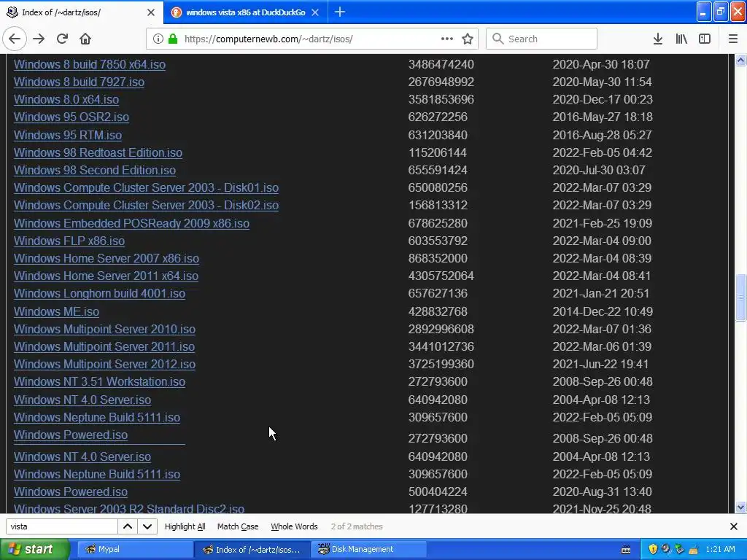The width and height of the screenshot is (747, 560).
Task: Open the Windows start menu
Action: 35,549
